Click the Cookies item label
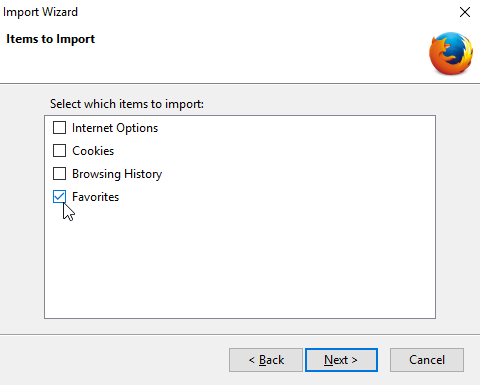This screenshot has width=480, height=385. click(x=93, y=151)
